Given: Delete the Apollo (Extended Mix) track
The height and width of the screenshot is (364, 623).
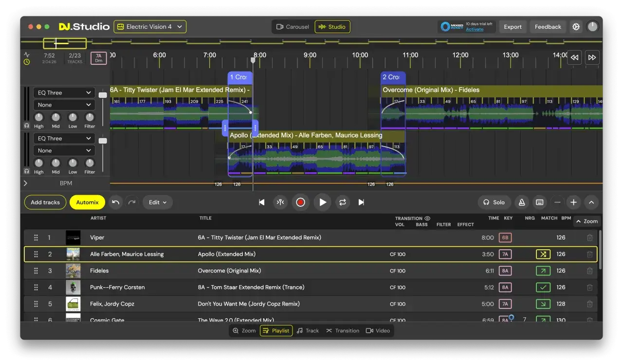Looking at the screenshot, I should [589, 254].
